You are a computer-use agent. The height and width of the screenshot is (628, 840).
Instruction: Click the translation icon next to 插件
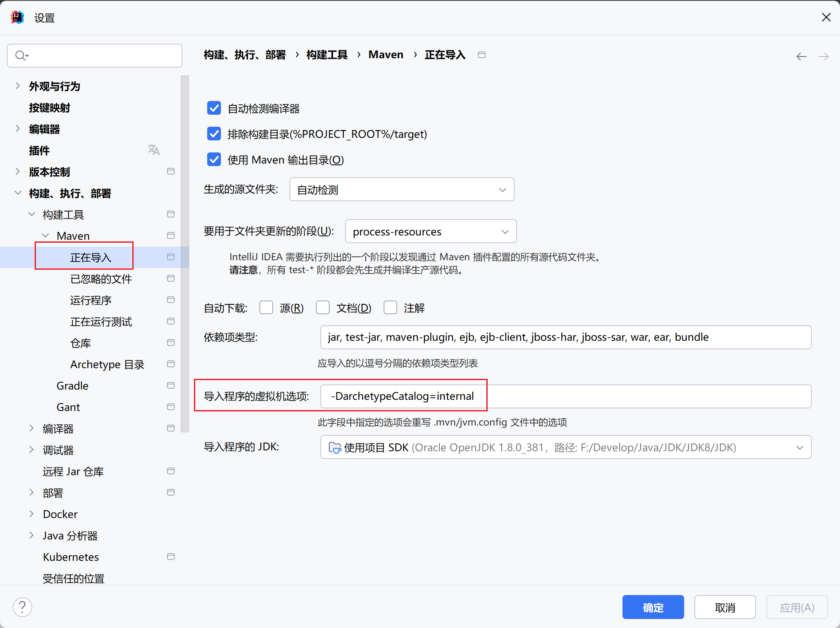(154, 150)
